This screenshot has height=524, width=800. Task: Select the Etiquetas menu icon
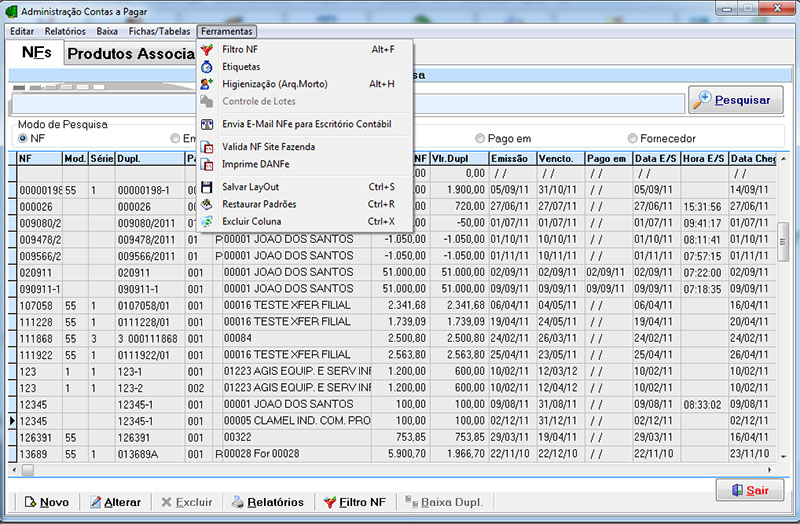click(x=207, y=66)
